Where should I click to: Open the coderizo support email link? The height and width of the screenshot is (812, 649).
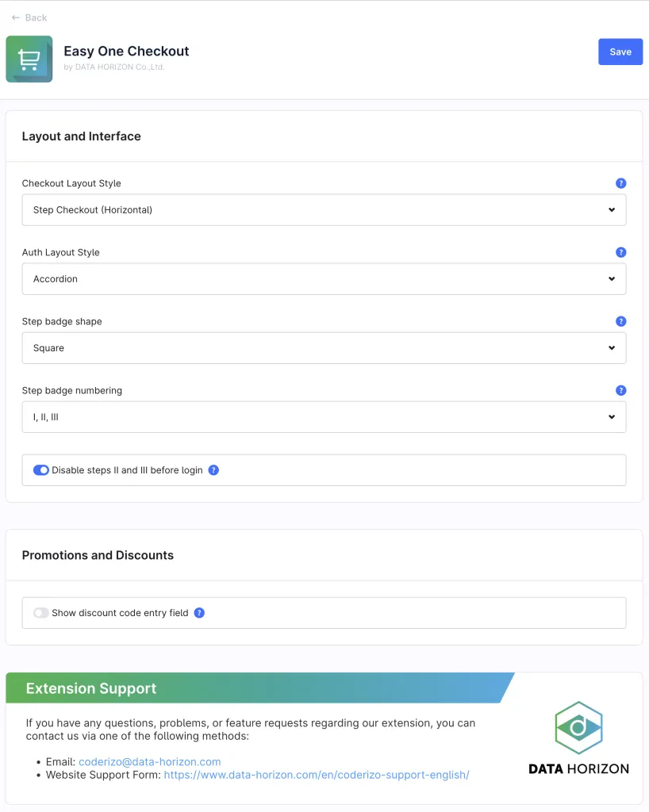click(149, 762)
